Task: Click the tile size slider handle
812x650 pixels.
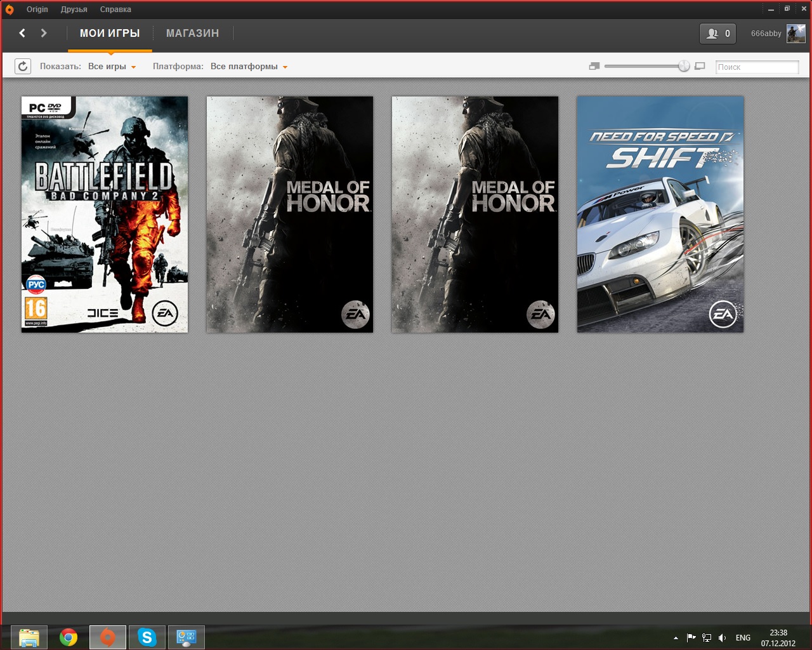Action: click(684, 66)
